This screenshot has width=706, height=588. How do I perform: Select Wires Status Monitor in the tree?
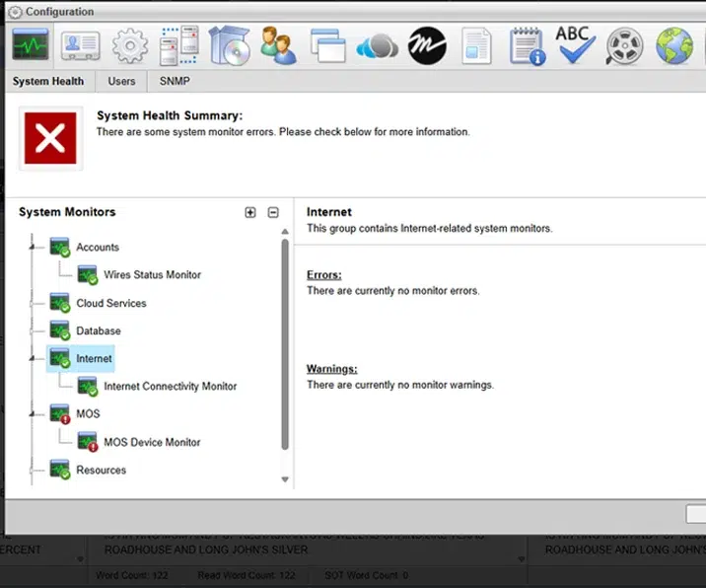pos(152,275)
